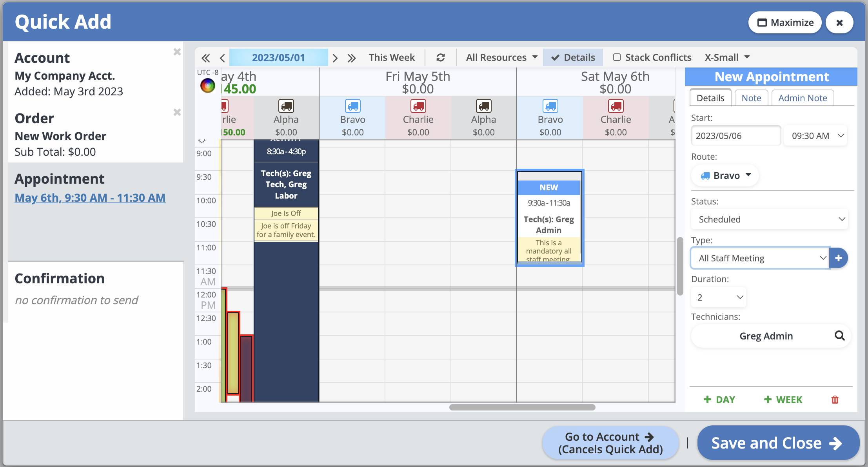Remove the Account section with X
Viewport: 868px width, 467px height.
coord(177,52)
